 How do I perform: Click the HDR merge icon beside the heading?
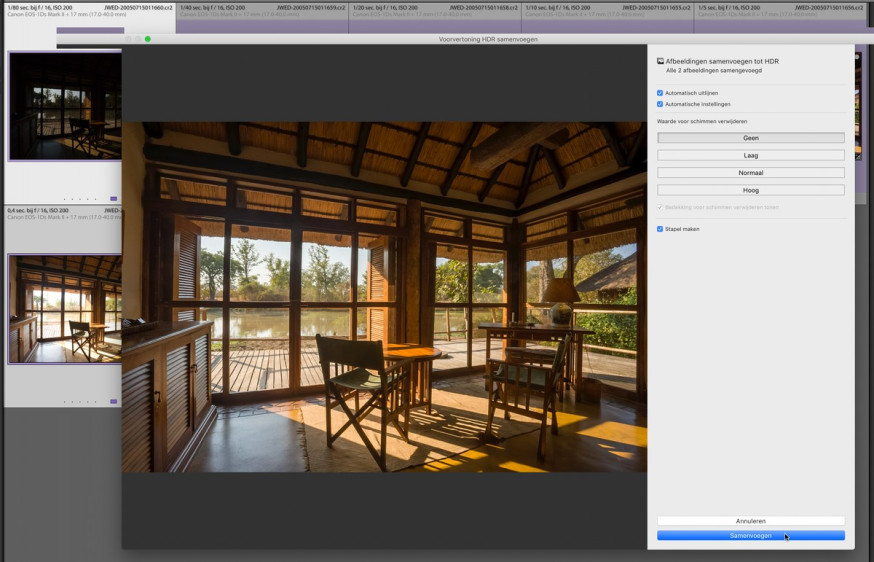(x=661, y=61)
